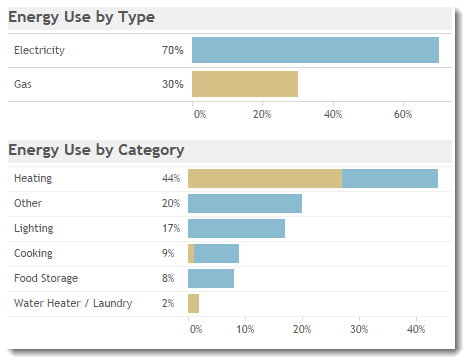Click the blue segment of Cooking bar
Image resolution: width=470 pixels, height=364 pixels.
tap(217, 253)
